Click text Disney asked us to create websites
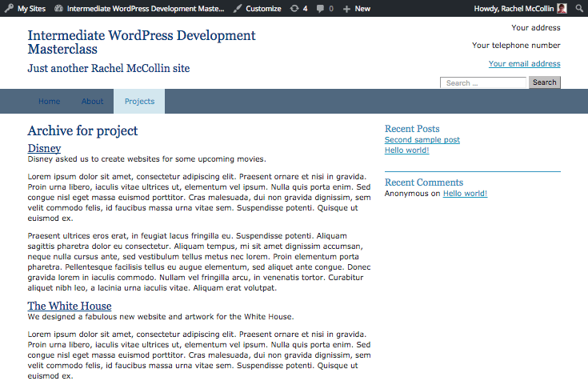Image resolution: width=588 pixels, height=385 pixels. pos(146,159)
